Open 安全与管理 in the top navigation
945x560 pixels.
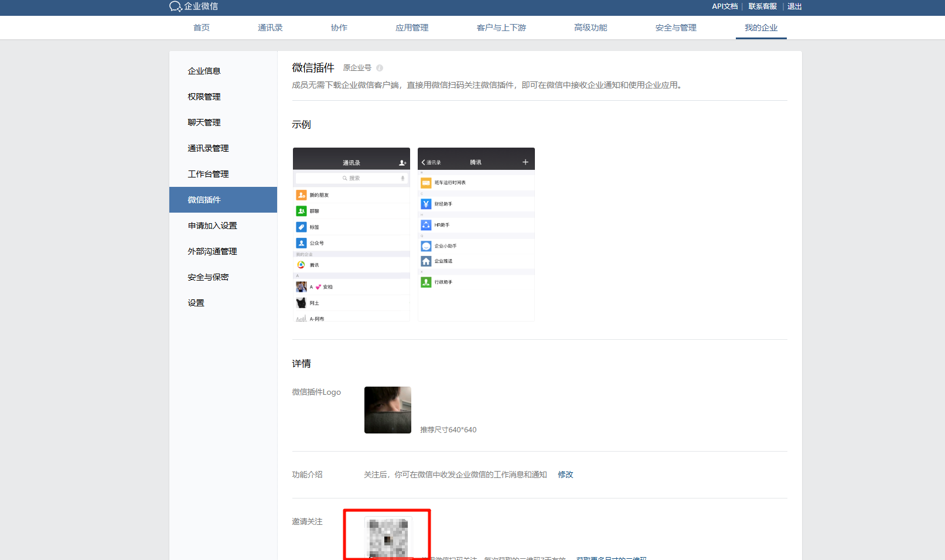coord(676,28)
